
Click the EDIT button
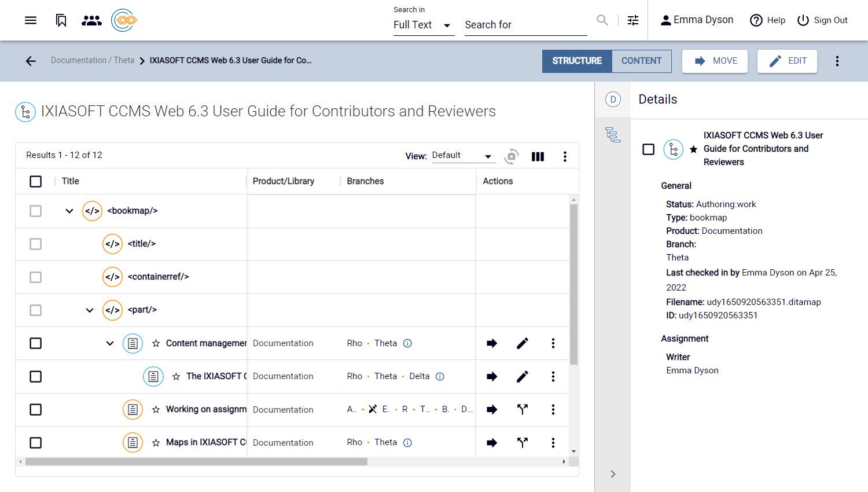[787, 61]
